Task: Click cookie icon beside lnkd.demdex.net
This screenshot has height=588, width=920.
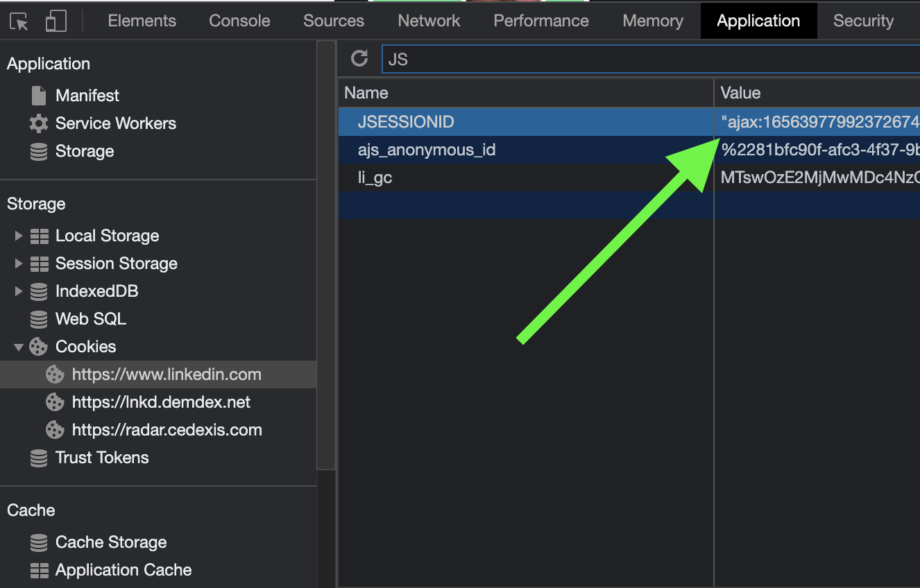Action: coord(55,402)
